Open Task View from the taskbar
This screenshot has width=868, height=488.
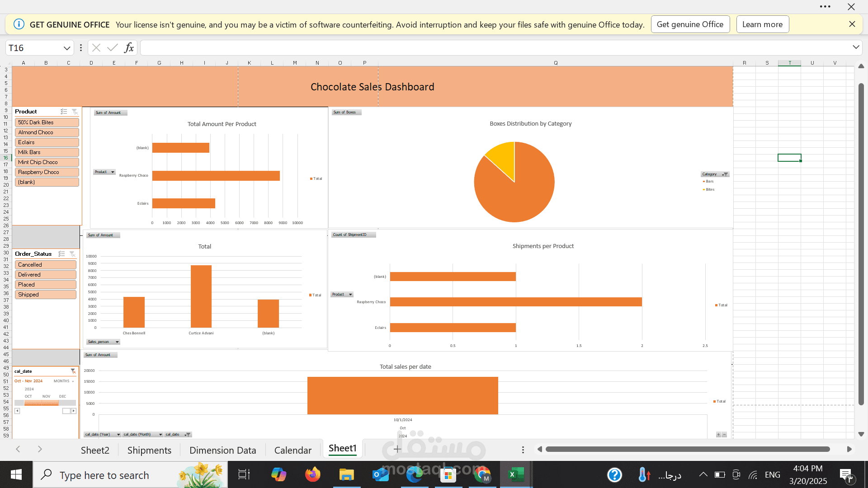point(244,474)
